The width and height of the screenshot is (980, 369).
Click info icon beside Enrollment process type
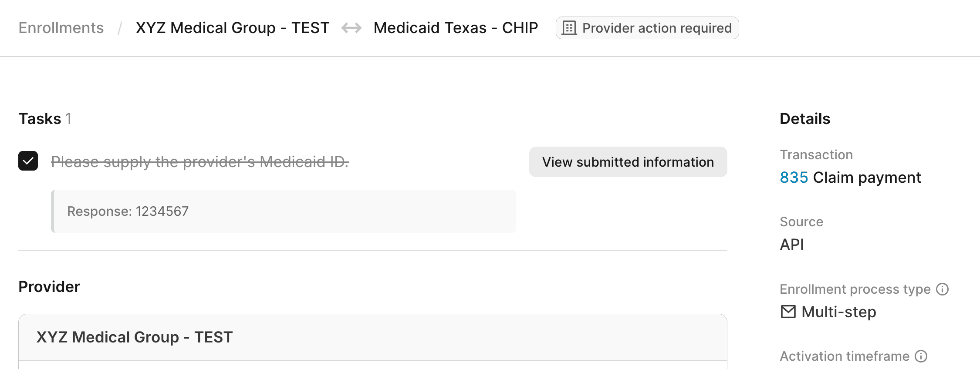pyautogui.click(x=942, y=289)
